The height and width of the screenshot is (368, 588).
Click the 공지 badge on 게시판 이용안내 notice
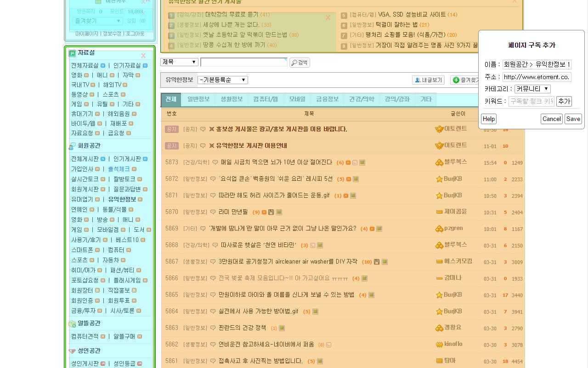pos(171,146)
